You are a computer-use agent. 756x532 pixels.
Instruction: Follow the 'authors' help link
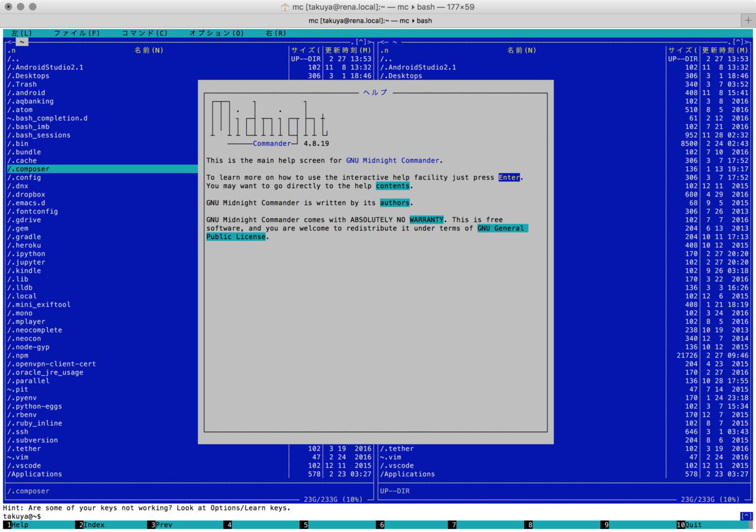coord(395,203)
